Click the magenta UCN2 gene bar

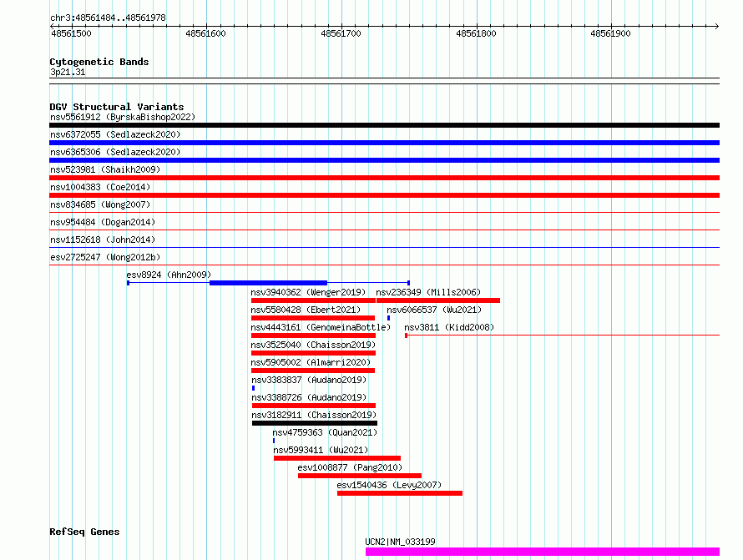542,552
